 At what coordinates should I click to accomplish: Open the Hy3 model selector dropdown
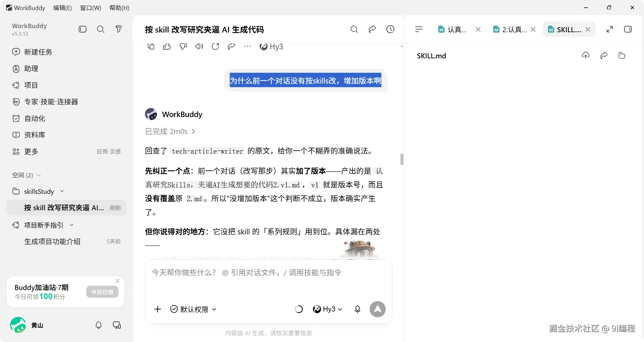[327, 309]
